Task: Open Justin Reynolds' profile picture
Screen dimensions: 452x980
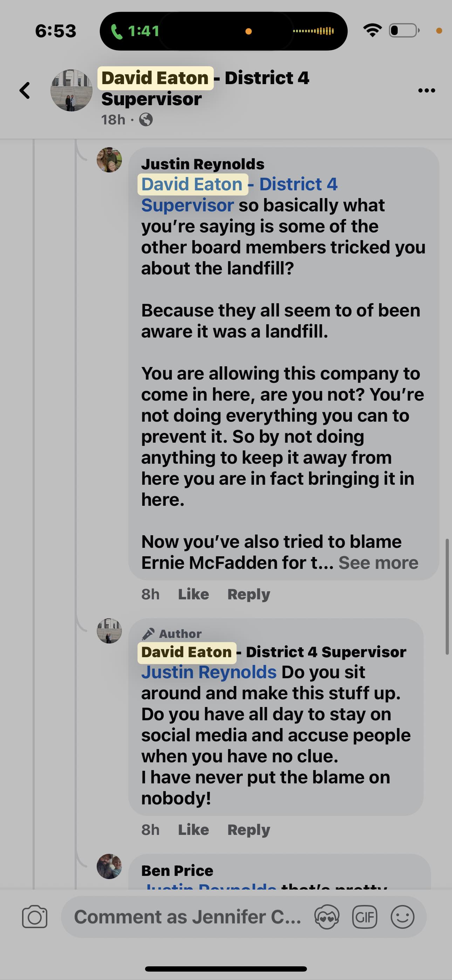Action: pos(109,160)
